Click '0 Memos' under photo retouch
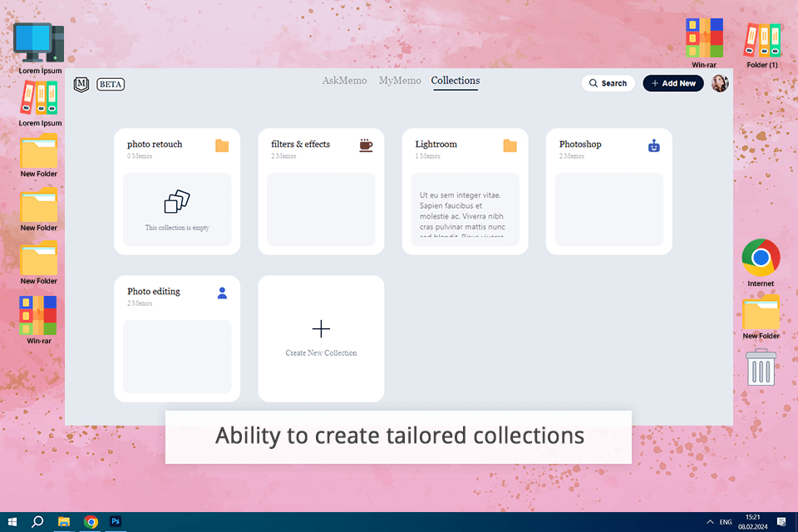Image resolution: width=798 pixels, height=532 pixels. click(x=140, y=155)
